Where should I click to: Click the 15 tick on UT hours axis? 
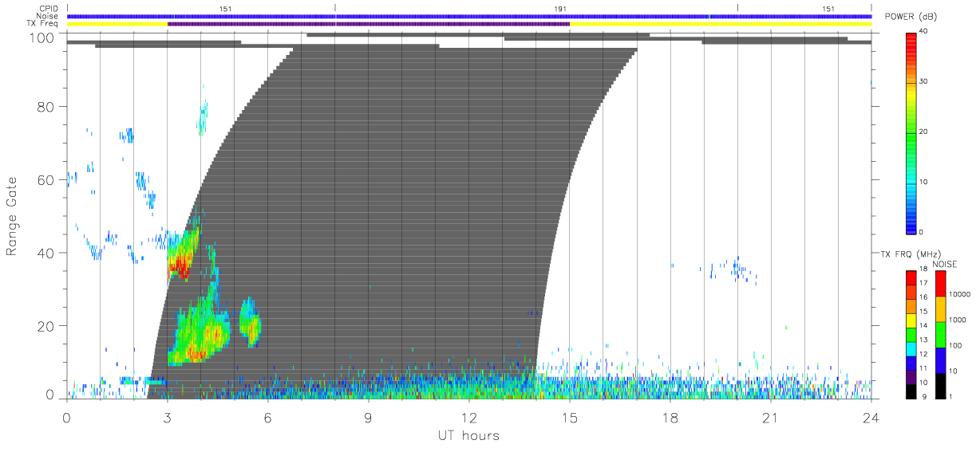pyautogui.click(x=570, y=416)
